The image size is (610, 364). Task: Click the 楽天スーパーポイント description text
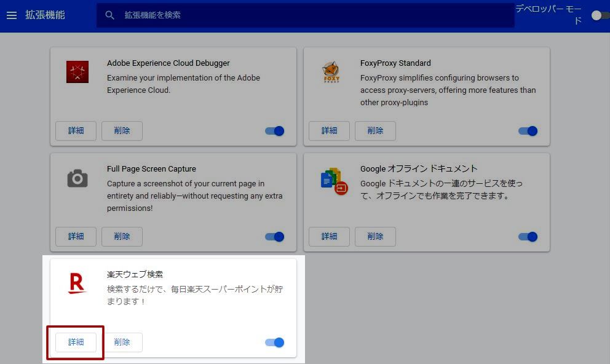[195, 295]
